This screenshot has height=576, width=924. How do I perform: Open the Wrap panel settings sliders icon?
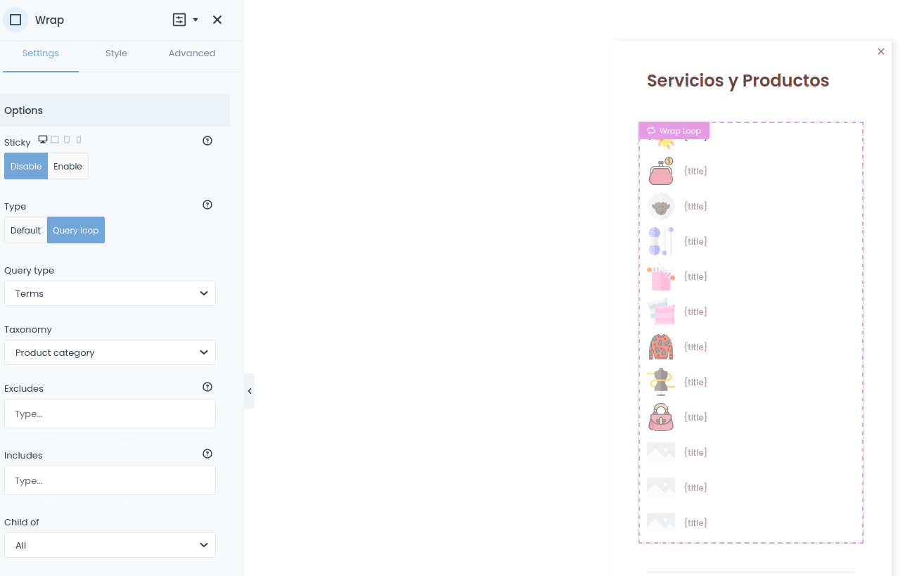179,20
